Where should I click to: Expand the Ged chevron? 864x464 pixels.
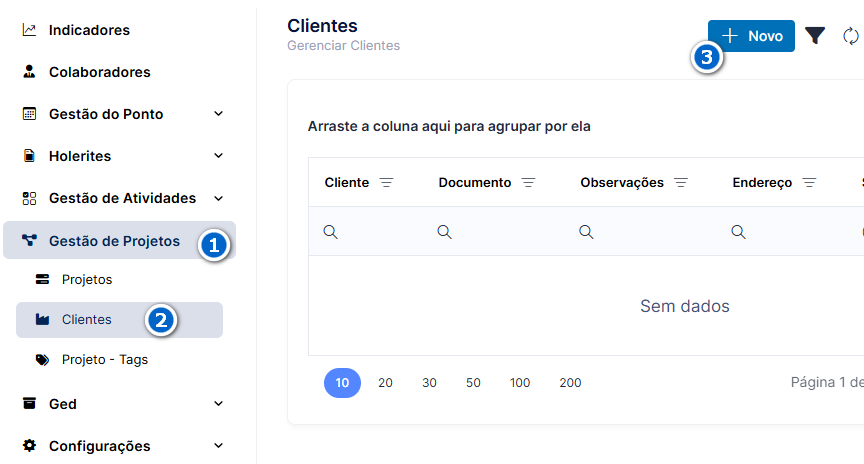point(218,403)
